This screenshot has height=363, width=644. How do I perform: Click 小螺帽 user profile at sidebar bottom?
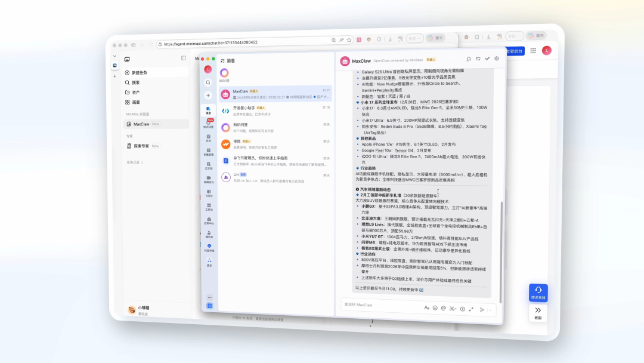[x=140, y=310]
